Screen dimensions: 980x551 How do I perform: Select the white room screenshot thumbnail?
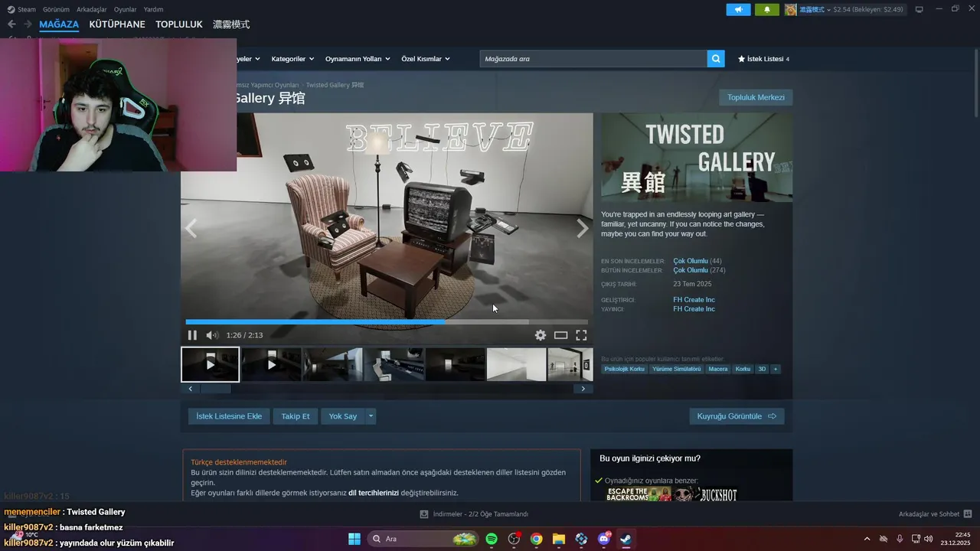(517, 364)
